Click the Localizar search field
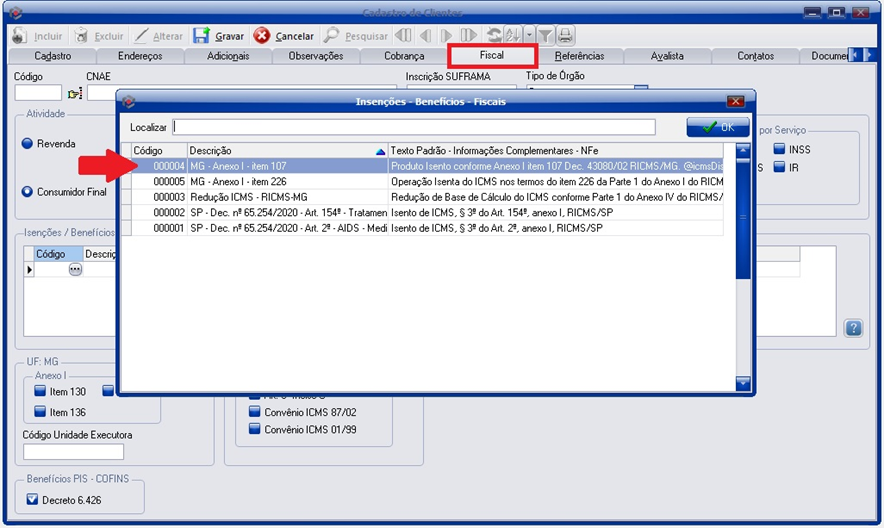The height and width of the screenshot is (528, 884). pyautogui.click(x=414, y=127)
